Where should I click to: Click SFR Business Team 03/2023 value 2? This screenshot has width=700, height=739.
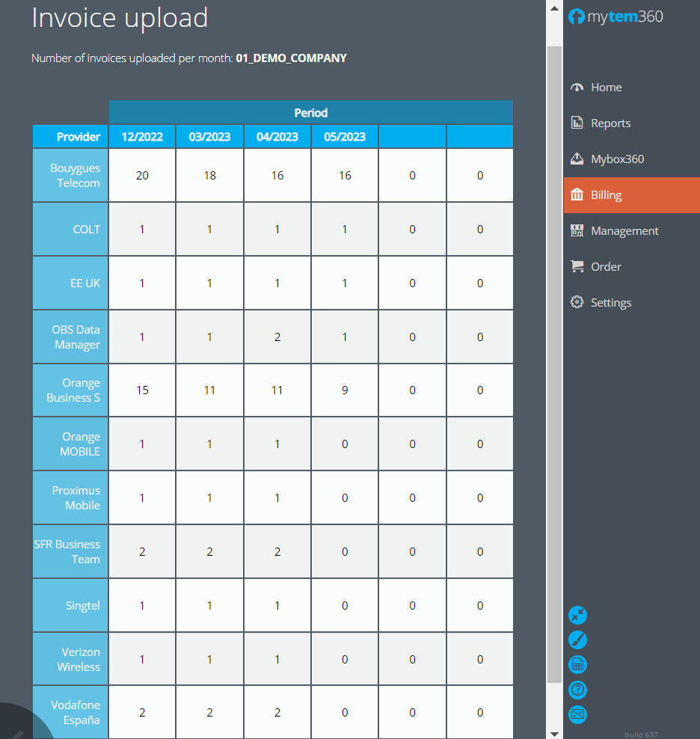209,551
